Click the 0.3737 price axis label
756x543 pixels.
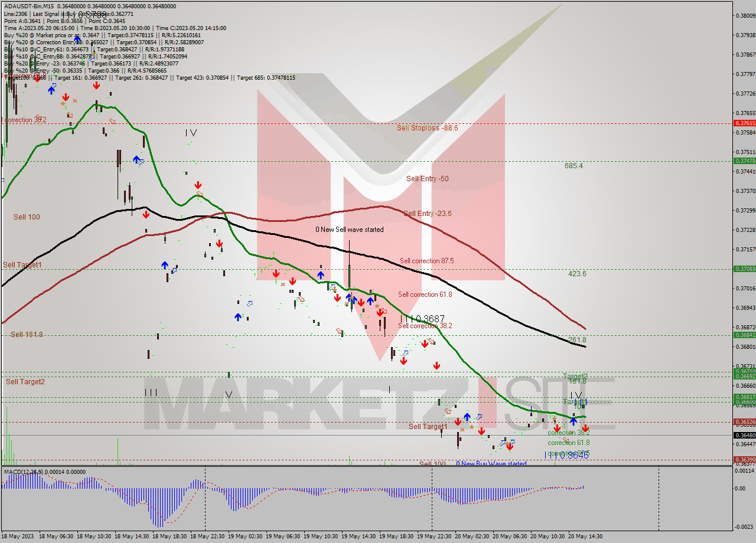pyautogui.click(x=745, y=191)
